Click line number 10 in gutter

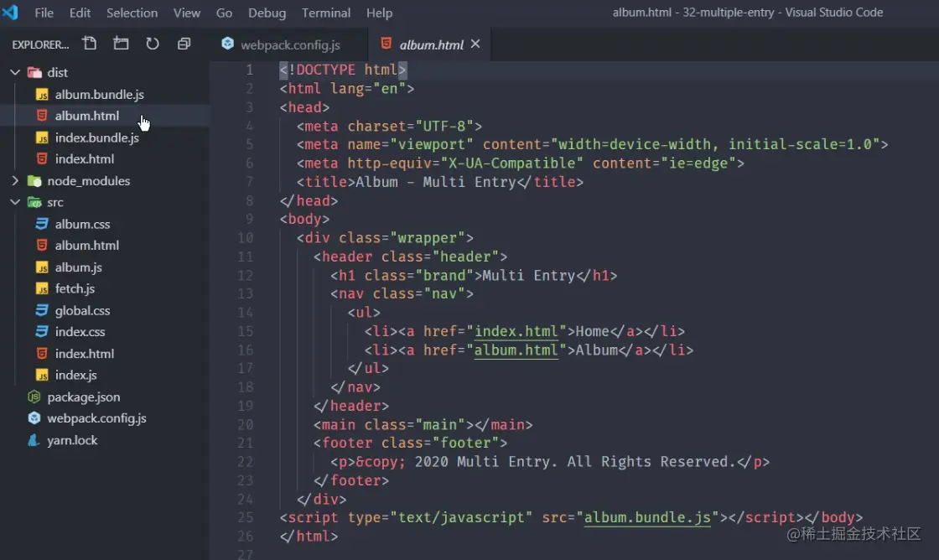246,238
